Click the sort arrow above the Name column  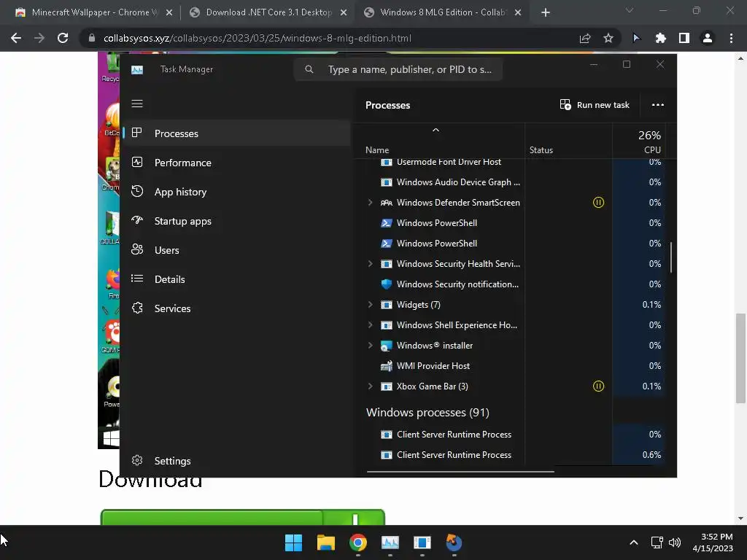436,130
